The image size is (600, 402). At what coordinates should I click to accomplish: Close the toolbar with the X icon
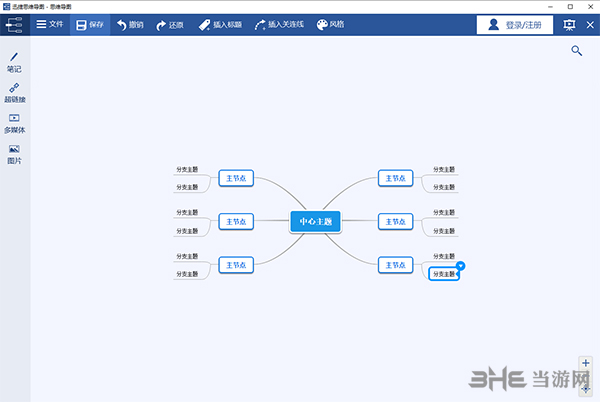tap(590, 25)
